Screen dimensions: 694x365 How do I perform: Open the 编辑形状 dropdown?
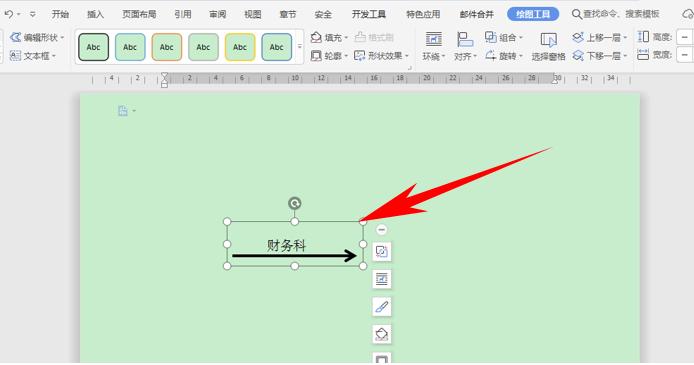[x=37, y=37]
